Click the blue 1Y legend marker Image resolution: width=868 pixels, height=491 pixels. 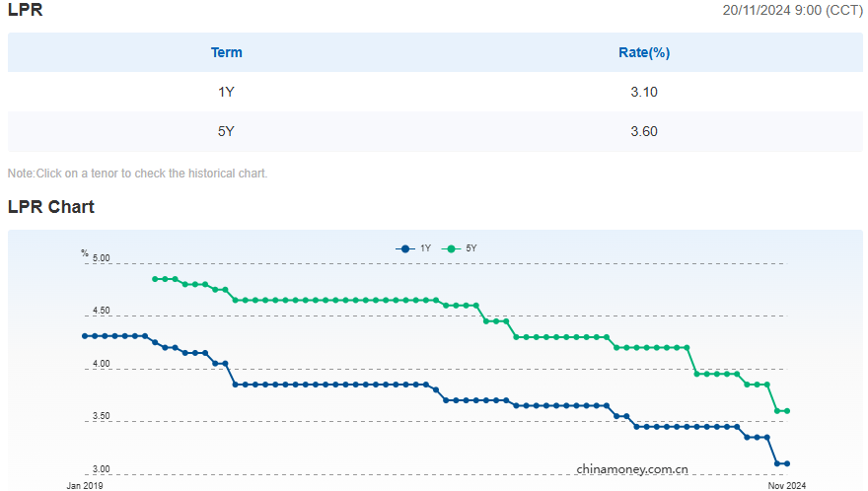point(403,248)
